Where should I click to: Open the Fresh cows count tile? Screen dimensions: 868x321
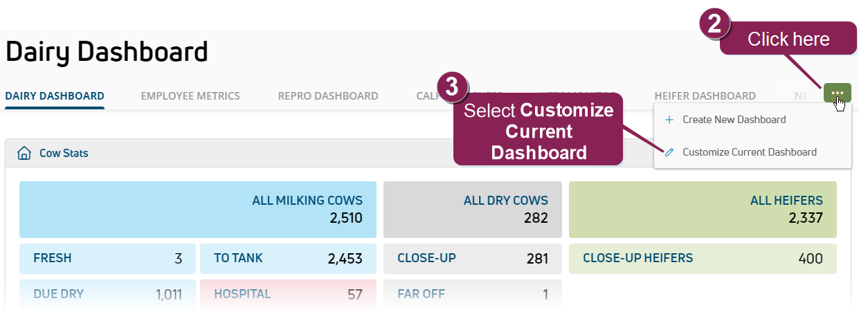click(x=107, y=259)
